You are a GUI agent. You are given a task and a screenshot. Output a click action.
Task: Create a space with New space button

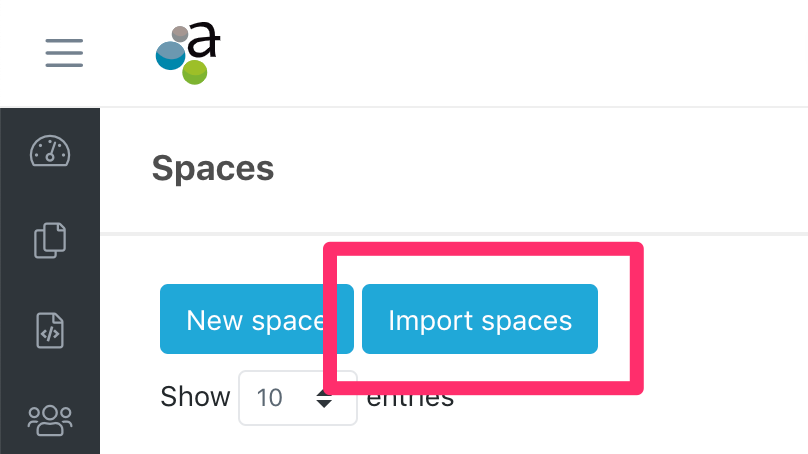[257, 319]
